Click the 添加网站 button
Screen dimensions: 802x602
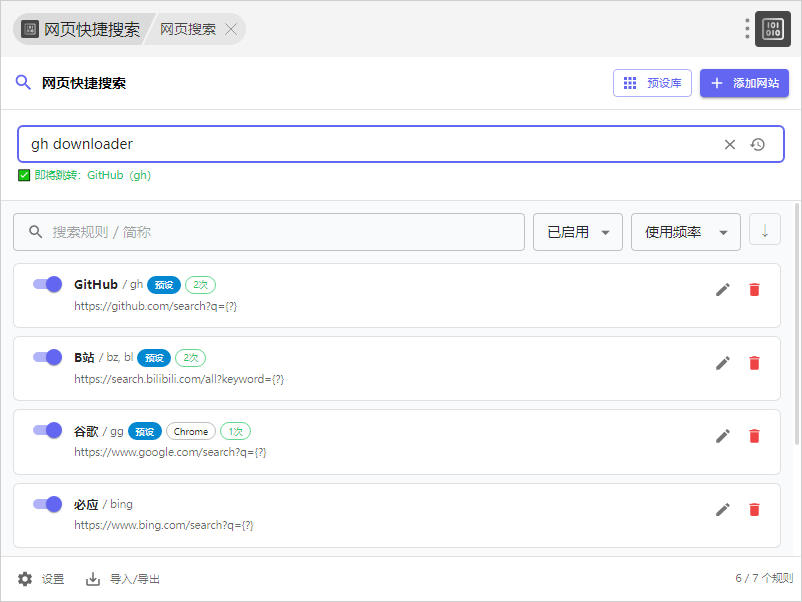point(744,83)
